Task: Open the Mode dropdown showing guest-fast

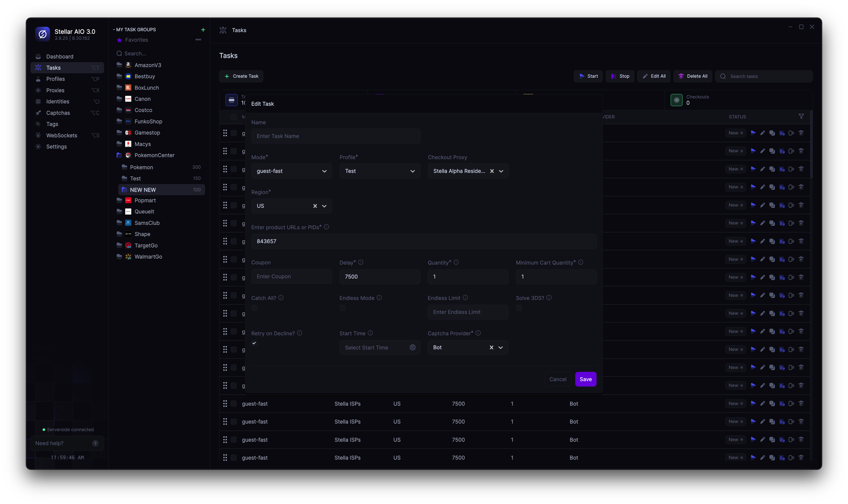Action: click(291, 171)
